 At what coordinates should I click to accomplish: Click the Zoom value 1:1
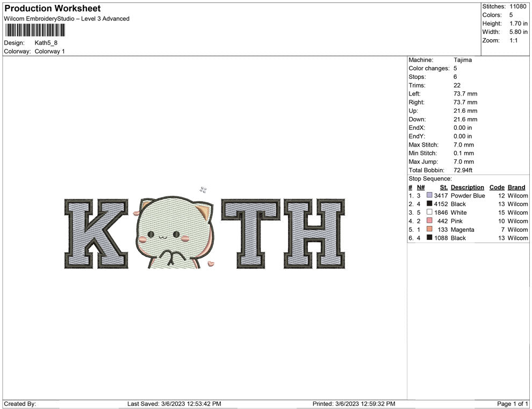click(x=513, y=40)
